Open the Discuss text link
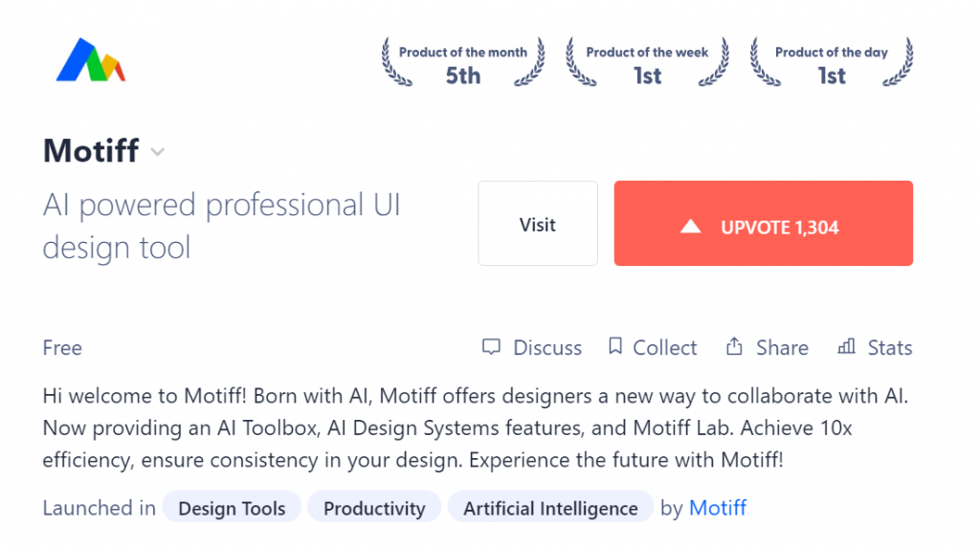Image resolution: width=980 pixels, height=548 pixels. pyautogui.click(x=547, y=347)
